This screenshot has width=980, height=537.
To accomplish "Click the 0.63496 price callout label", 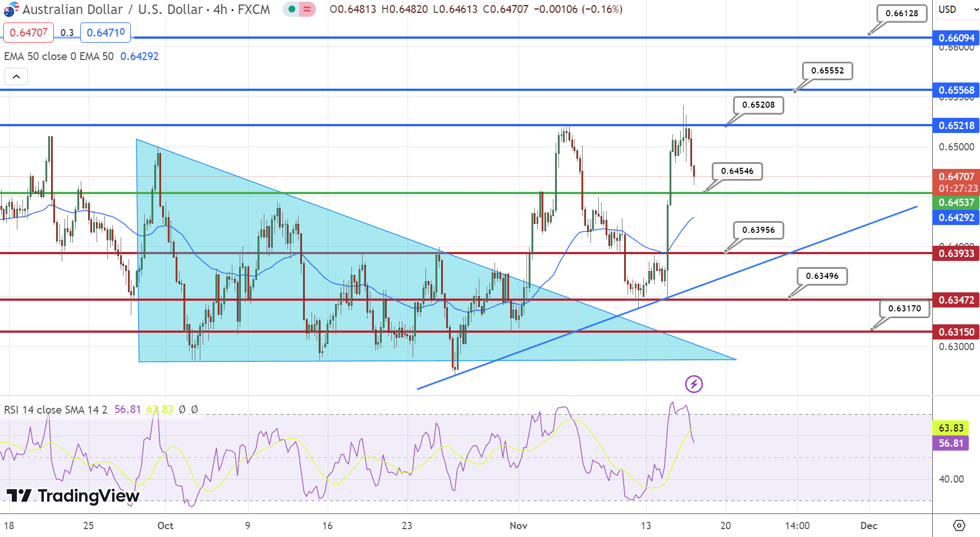I will 822,276.
